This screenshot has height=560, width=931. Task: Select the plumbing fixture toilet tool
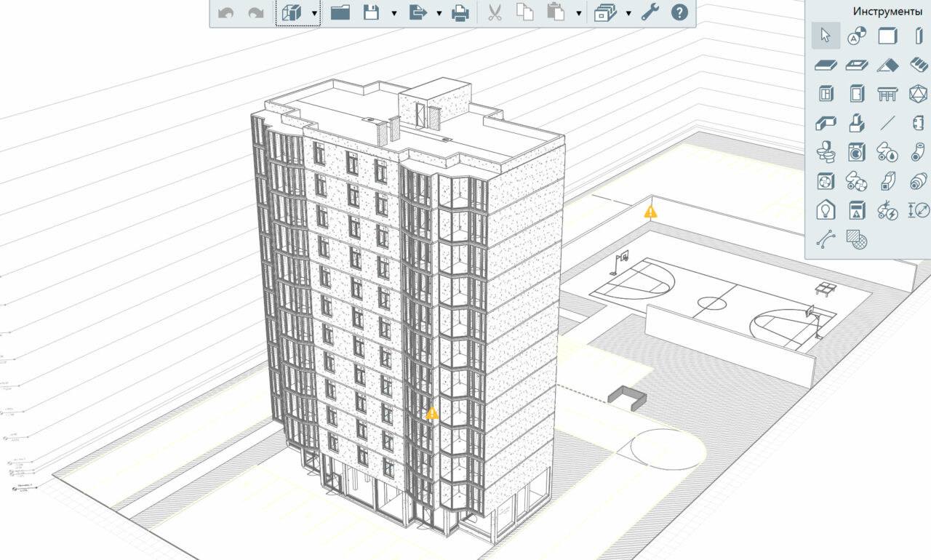[826, 152]
